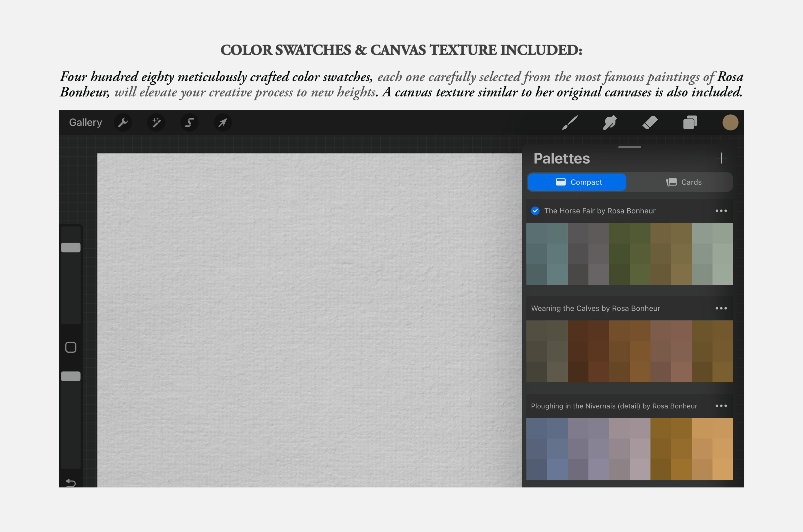Screen dimensions: 803x532
Task: Activate the Transform arrow tool
Action: (223, 123)
